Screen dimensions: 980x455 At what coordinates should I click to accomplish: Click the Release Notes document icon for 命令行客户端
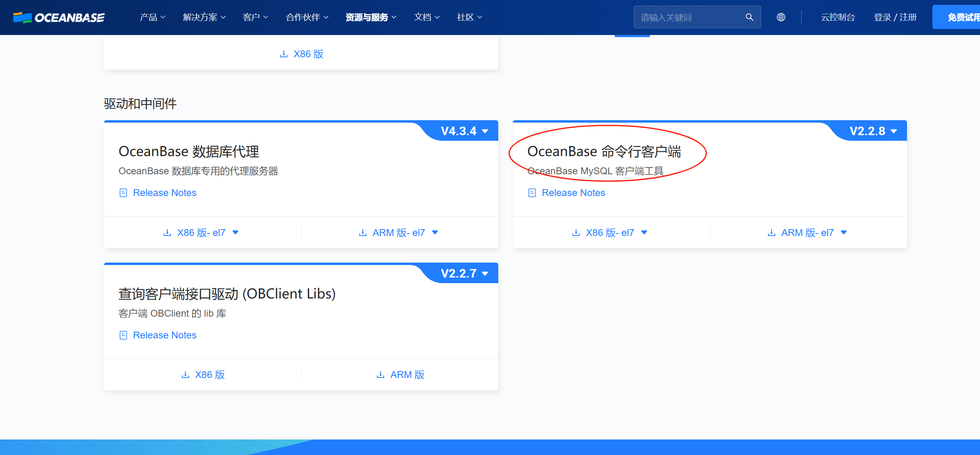pos(532,193)
